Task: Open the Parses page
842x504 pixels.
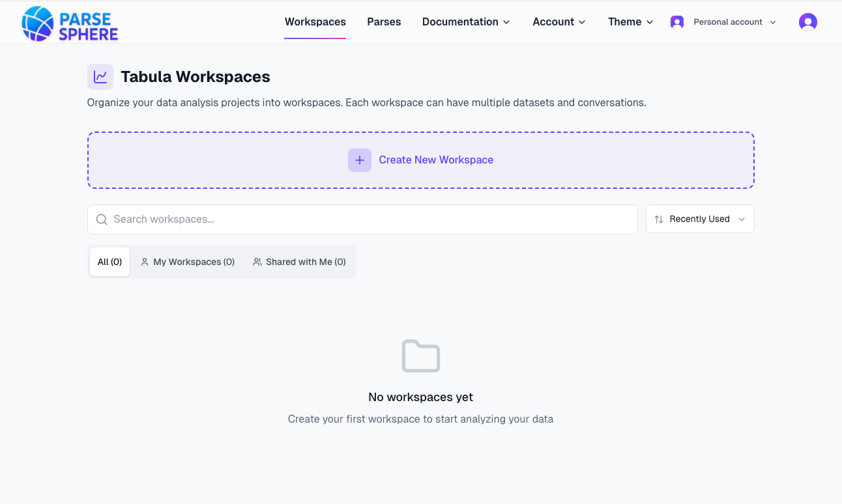Action: tap(384, 22)
